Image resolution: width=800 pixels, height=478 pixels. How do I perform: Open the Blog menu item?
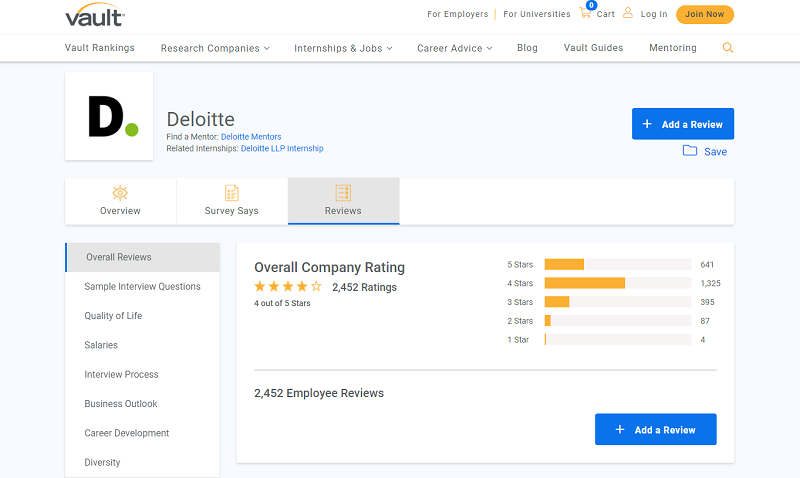pyautogui.click(x=527, y=47)
